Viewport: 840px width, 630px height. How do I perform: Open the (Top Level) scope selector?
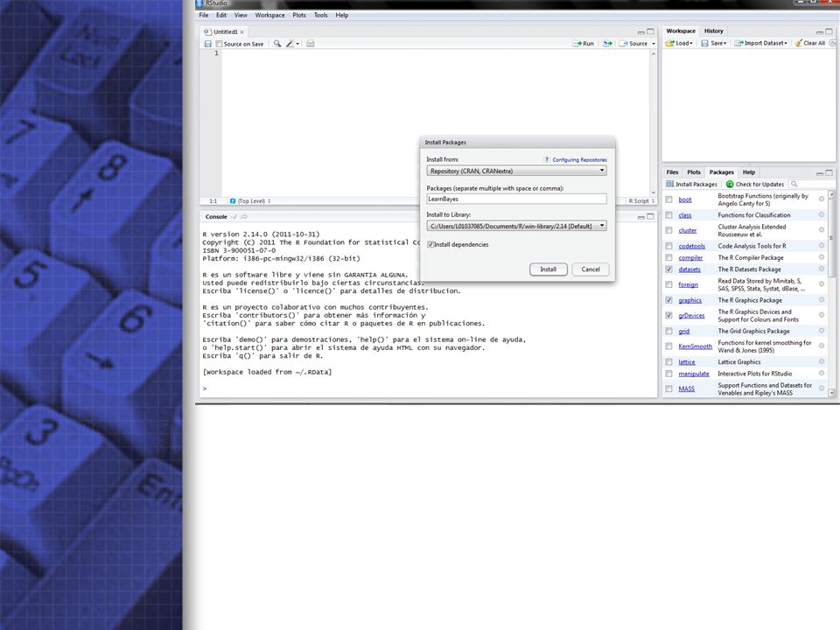[250, 201]
